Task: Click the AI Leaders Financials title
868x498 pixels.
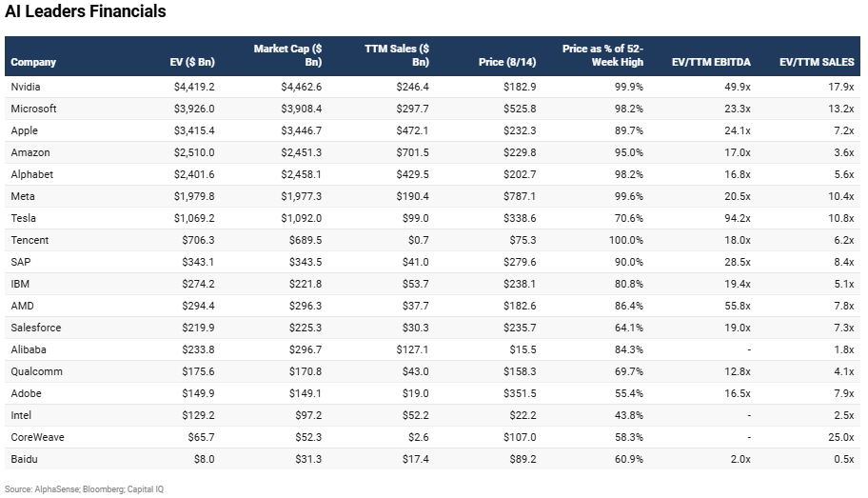Action: (x=86, y=12)
